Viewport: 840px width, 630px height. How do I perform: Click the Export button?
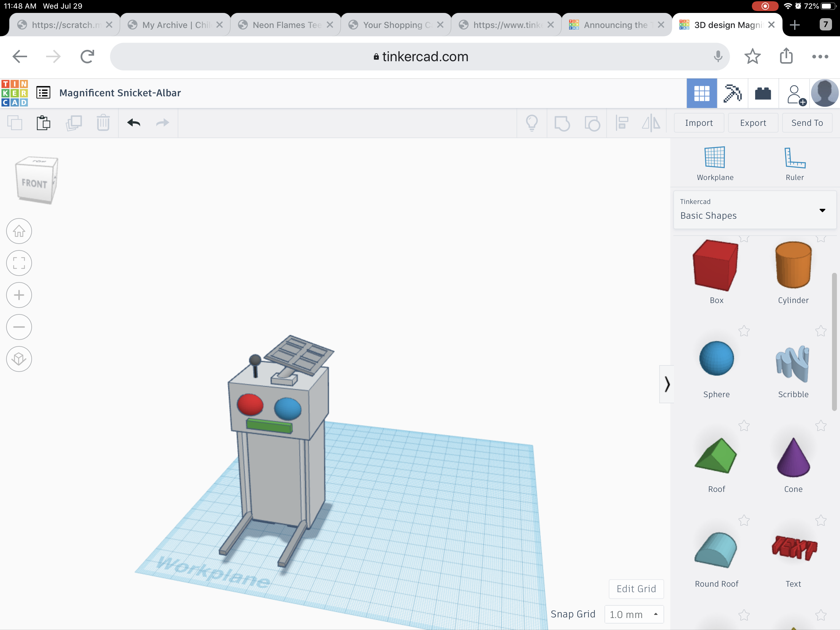(x=753, y=123)
